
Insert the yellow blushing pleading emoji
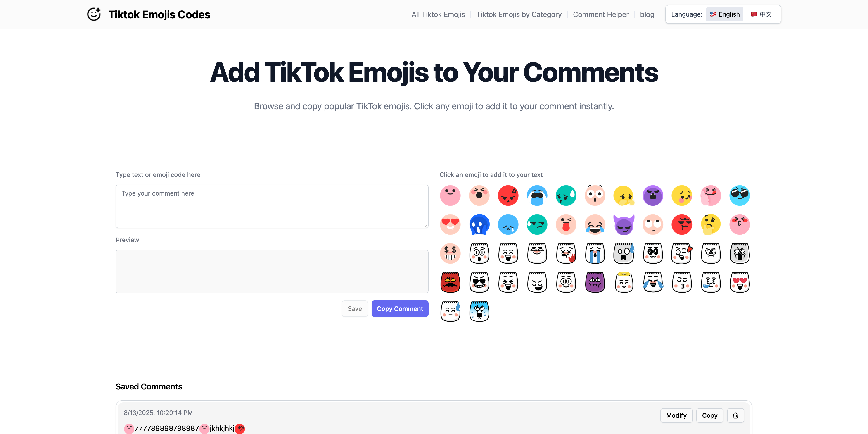682,195
